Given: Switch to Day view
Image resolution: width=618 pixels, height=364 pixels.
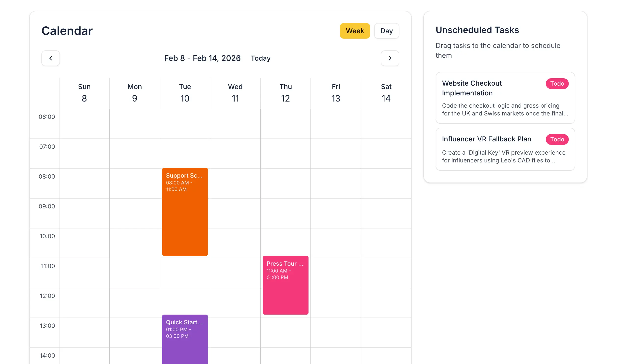Looking at the screenshot, I should tap(386, 31).
